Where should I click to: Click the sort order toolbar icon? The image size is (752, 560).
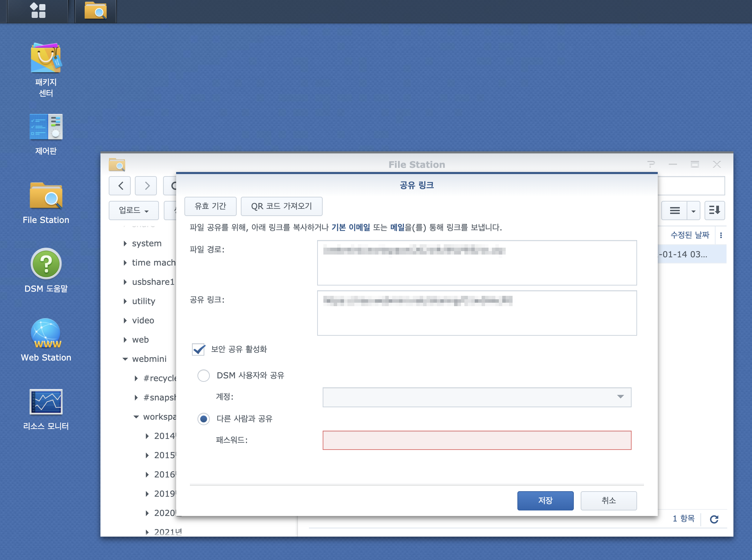(x=715, y=210)
